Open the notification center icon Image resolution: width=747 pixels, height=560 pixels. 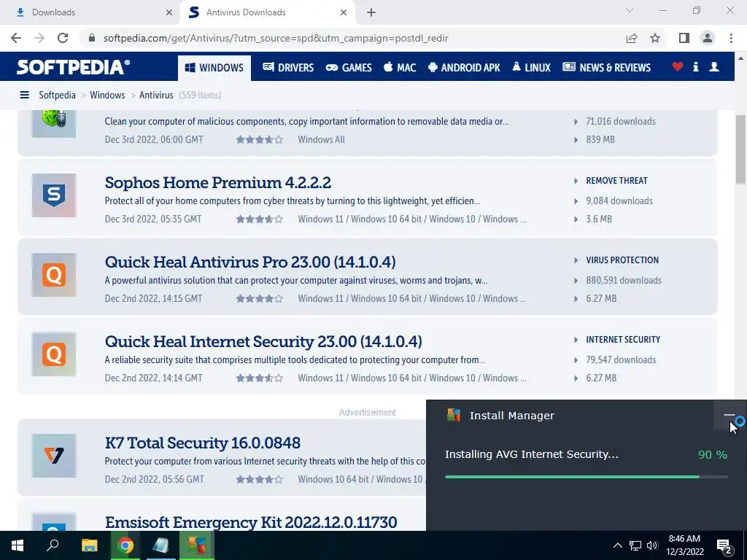pos(724,546)
